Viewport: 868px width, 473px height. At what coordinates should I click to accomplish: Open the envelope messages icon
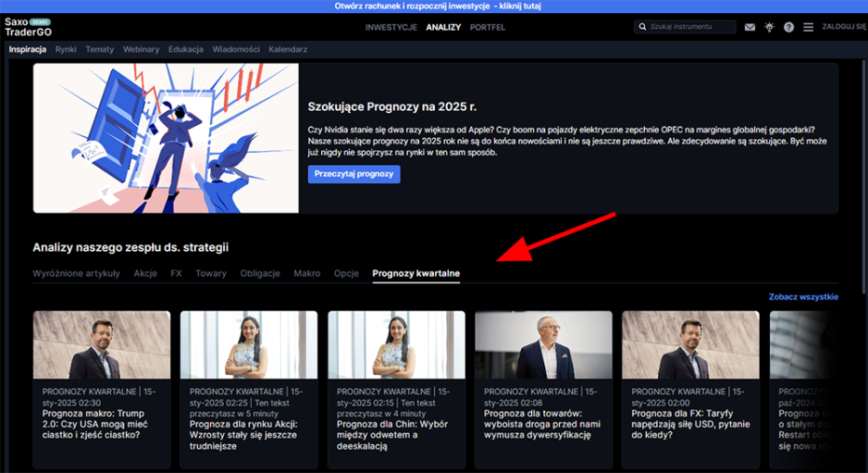coord(750,28)
